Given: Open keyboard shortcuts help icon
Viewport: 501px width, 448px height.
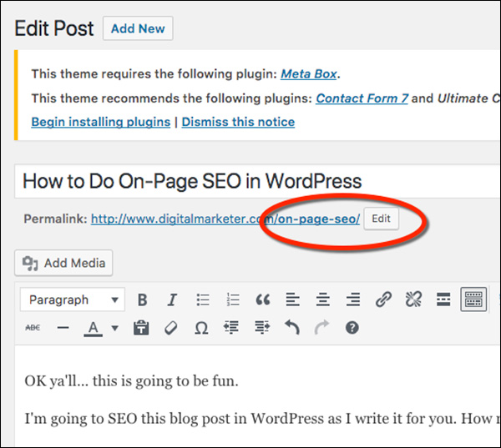Looking at the screenshot, I should (x=352, y=328).
